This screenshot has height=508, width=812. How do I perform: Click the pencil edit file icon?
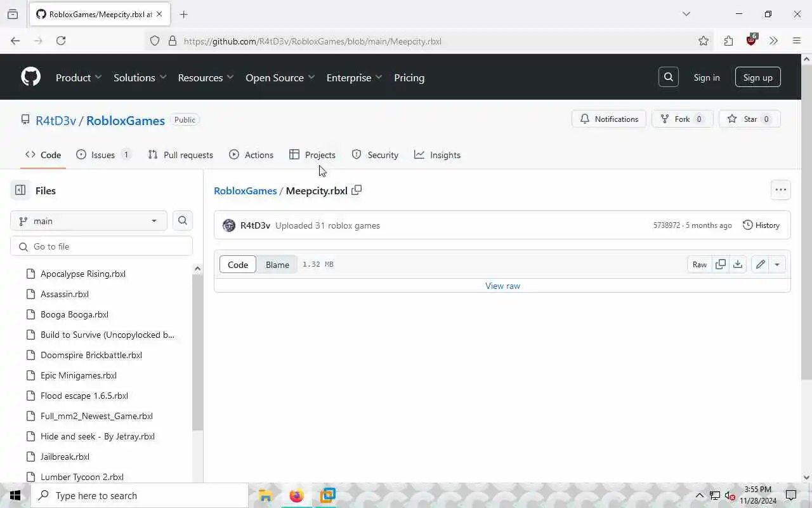760,264
